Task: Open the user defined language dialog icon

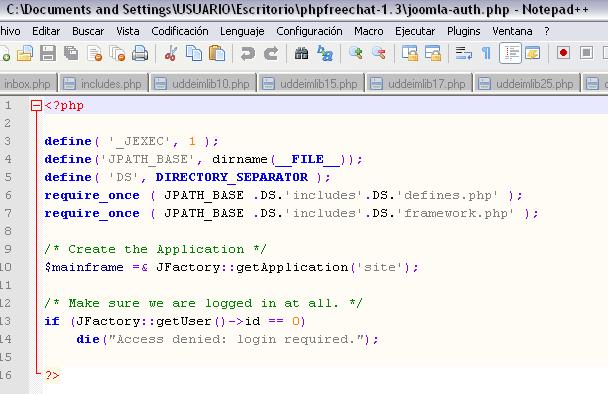Action: [x=533, y=53]
